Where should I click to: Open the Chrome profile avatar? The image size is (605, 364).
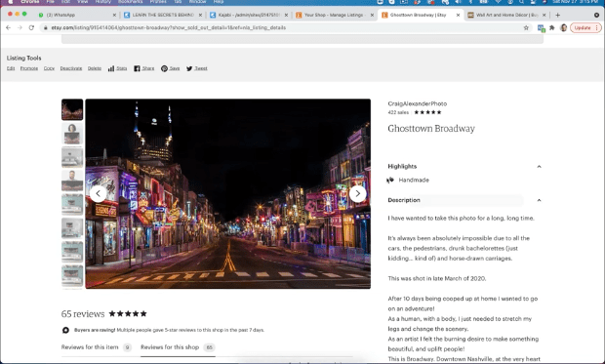563,27
